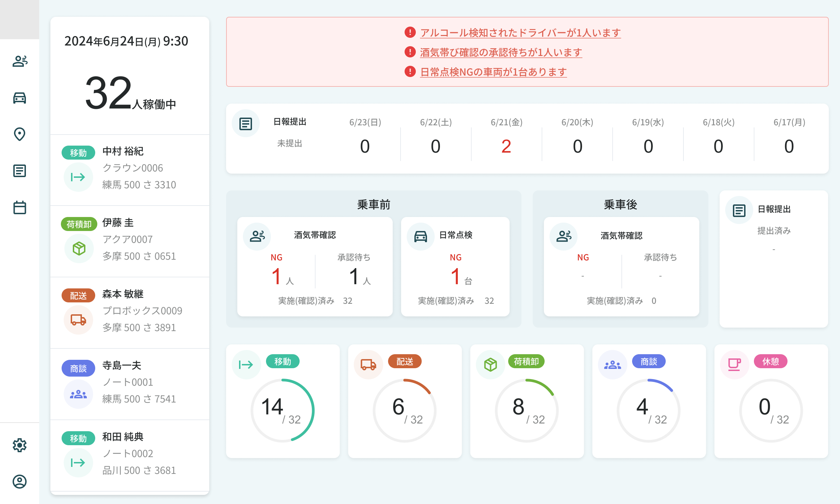Click the vehicle car icon in sidebar
840x504 pixels.
(x=20, y=98)
